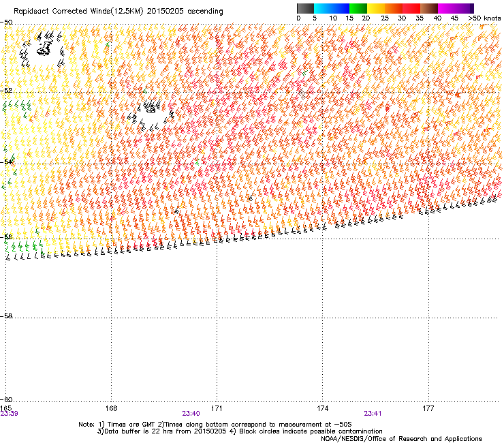Click the purple 23:41 time label

373,414
